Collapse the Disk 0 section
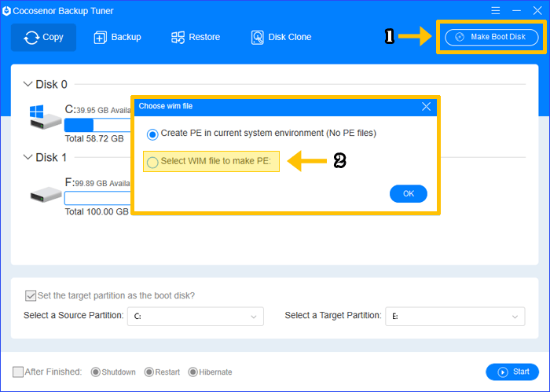550x392 pixels. click(x=27, y=84)
